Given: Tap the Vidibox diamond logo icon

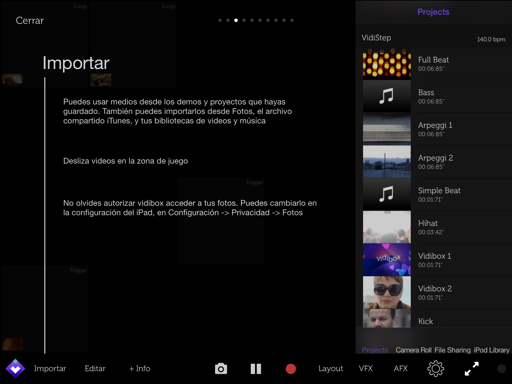Looking at the screenshot, I should [x=15, y=369].
